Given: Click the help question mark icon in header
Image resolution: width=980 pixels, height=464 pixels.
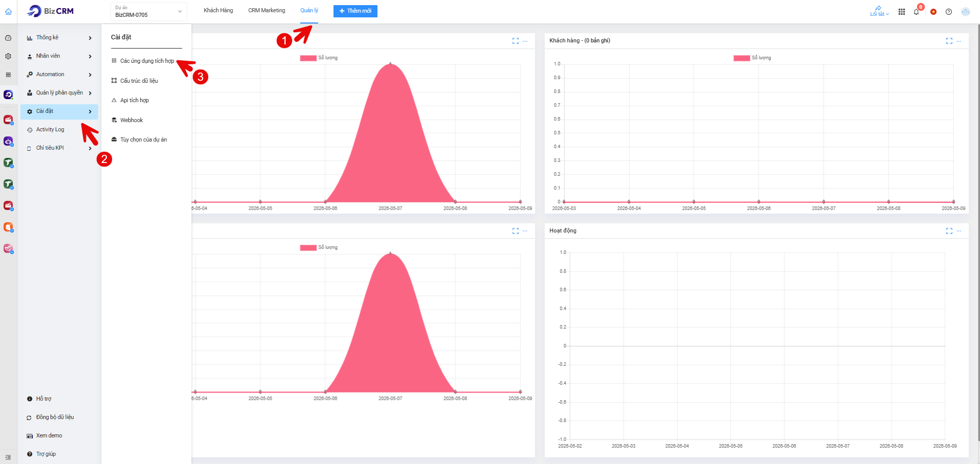Looking at the screenshot, I should click(x=949, y=12).
